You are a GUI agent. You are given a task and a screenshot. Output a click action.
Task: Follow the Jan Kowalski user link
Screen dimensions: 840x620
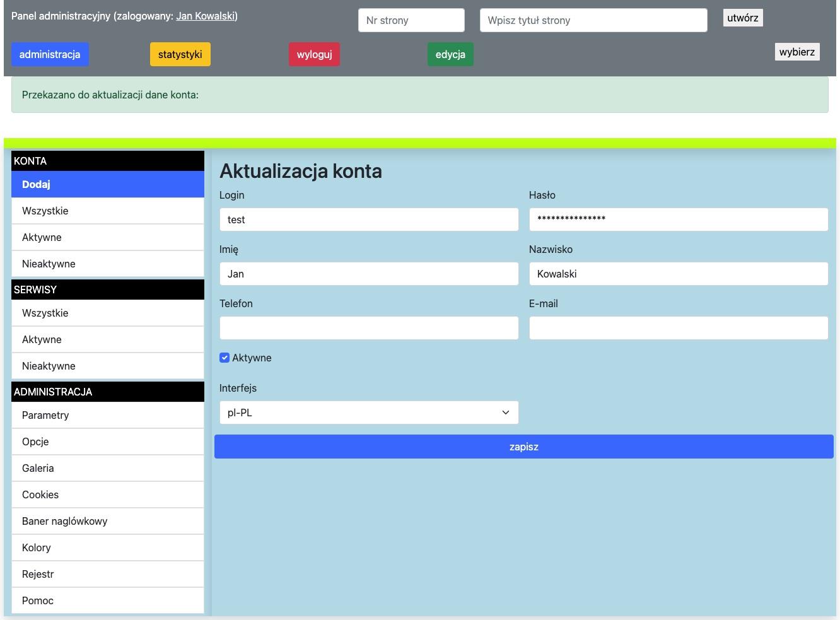coord(206,16)
